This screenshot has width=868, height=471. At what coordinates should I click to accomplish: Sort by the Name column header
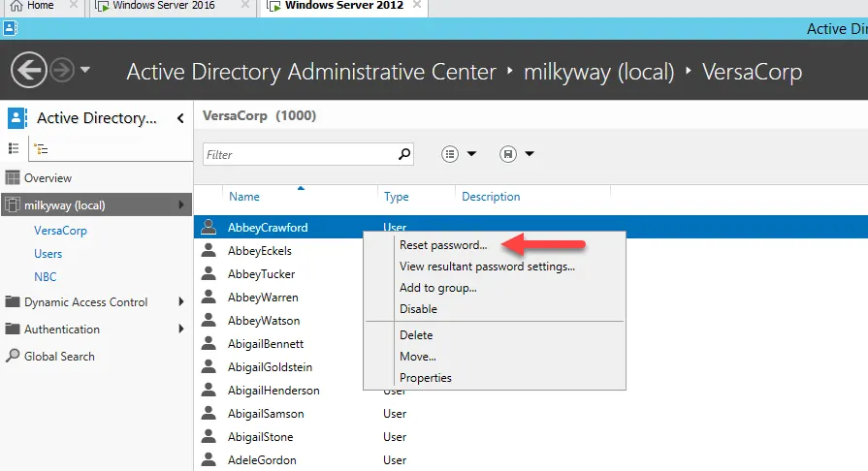coord(244,197)
